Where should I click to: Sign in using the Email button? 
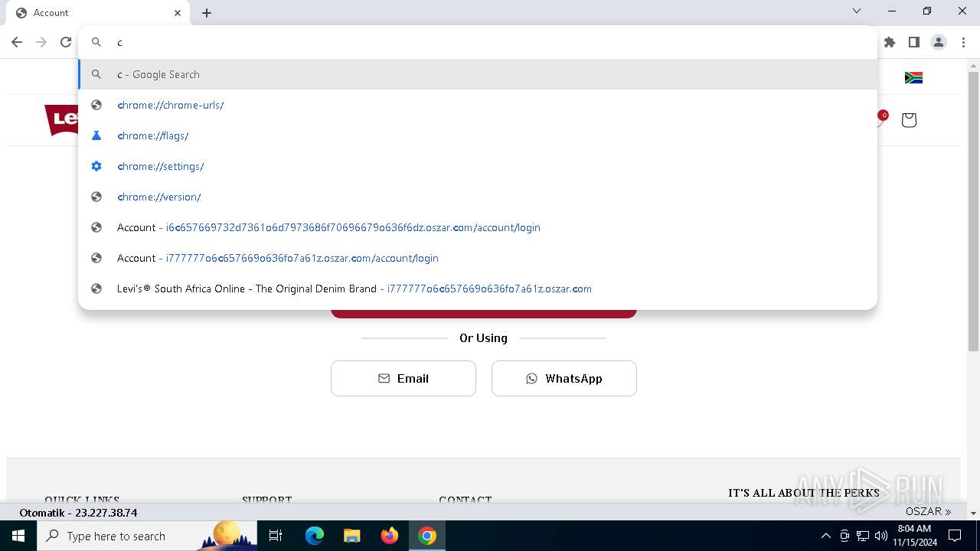(x=403, y=378)
